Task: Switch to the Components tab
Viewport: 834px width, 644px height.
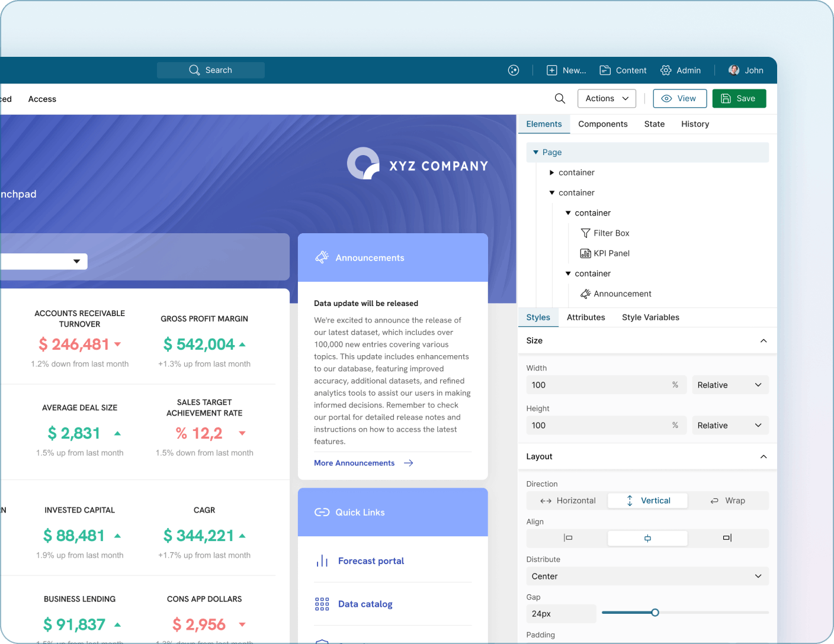Action: [603, 124]
